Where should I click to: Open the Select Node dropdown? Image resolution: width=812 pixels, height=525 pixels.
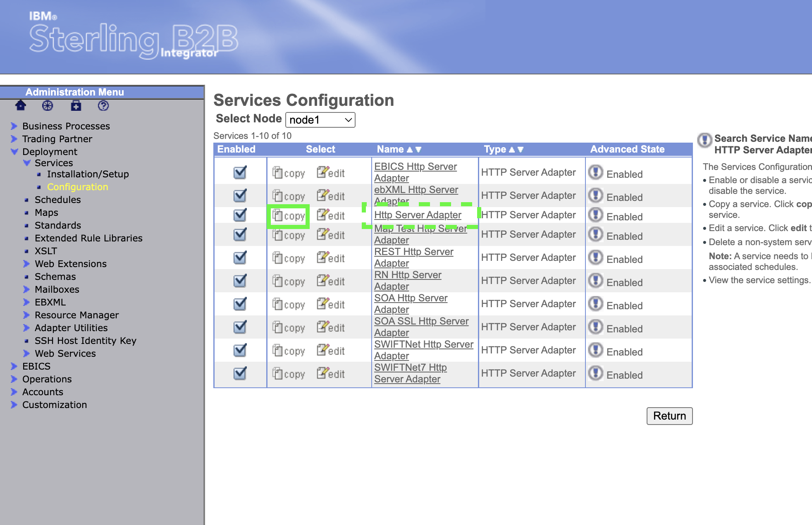pos(320,120)
